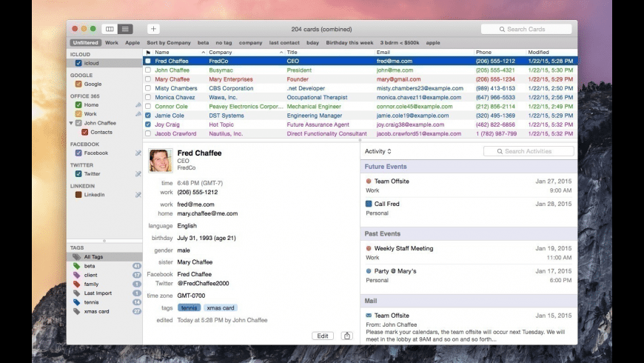Click the share icon beside Edit
644x363 pixels.
(x=347, y=336)
